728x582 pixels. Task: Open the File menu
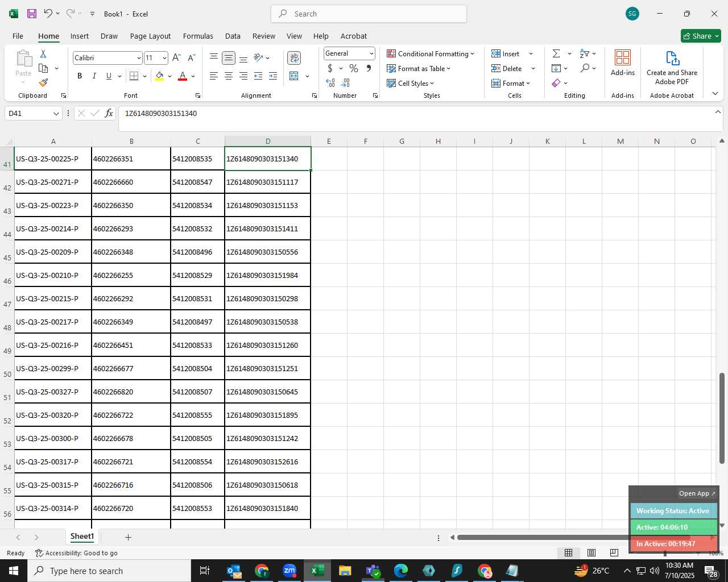coord(18,36)
